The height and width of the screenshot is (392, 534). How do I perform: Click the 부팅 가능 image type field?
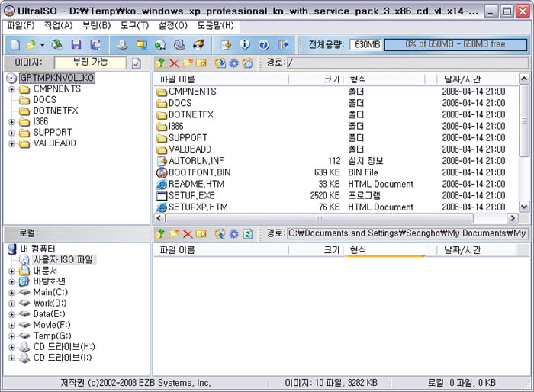(x=90, y=63)
